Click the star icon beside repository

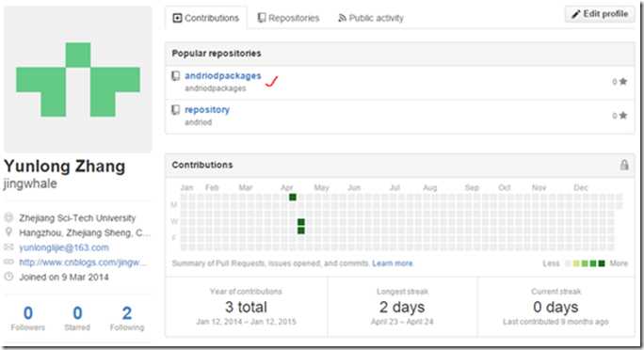point(623,116)
